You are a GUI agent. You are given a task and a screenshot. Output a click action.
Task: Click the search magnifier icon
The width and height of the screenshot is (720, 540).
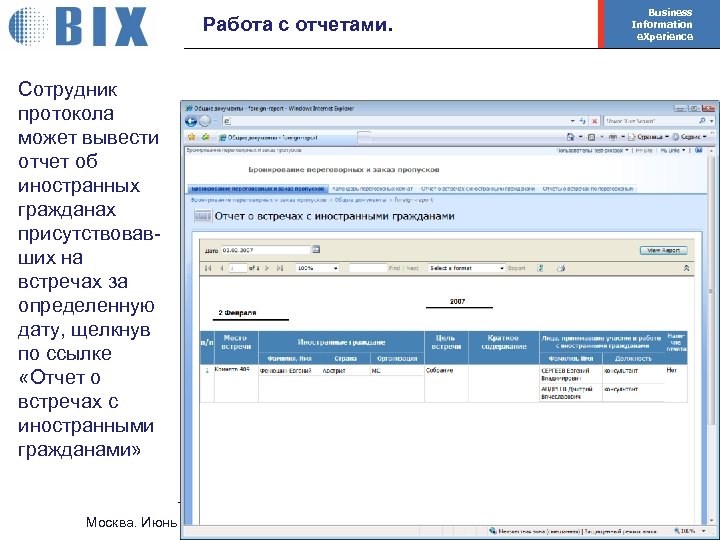(x=702, y=121)
